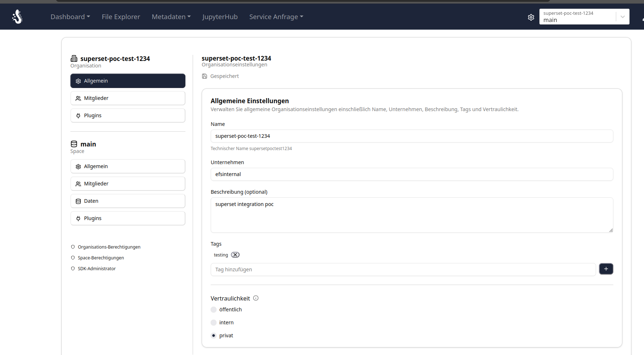Click the Tag hinzufügen input field
The width and height of the screenshot is (644, 355).
(403, 269)
